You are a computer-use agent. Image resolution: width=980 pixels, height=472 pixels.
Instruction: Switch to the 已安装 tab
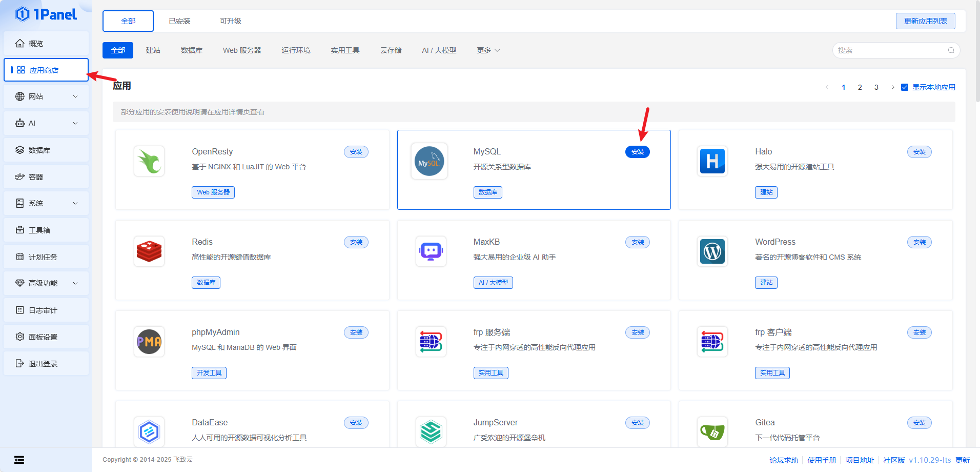pos(179,21)
